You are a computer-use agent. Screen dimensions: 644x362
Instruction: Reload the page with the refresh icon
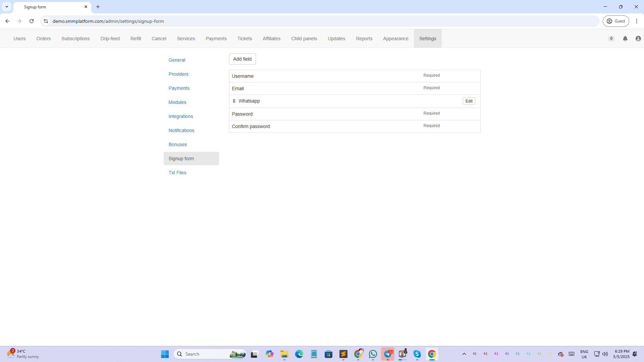tap(32, 21)
